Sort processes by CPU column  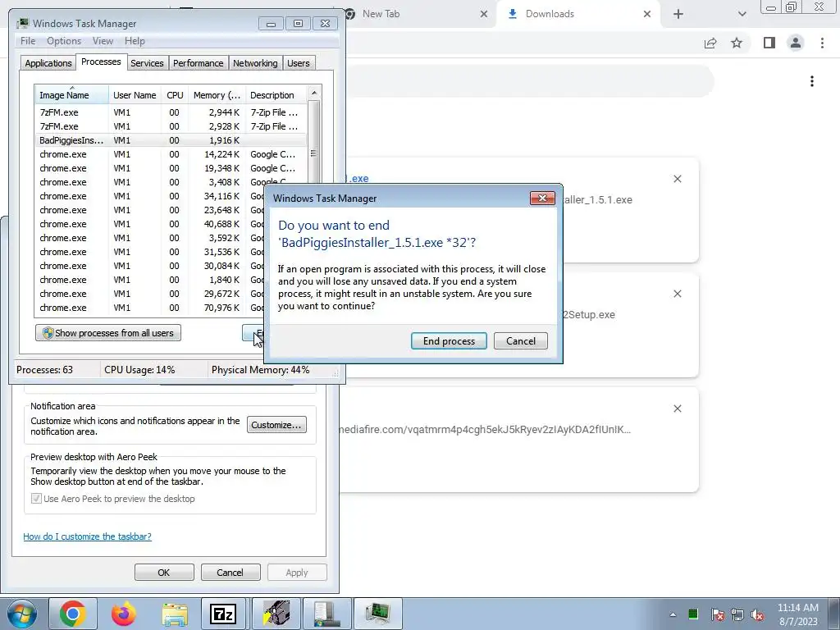point(175,95)
